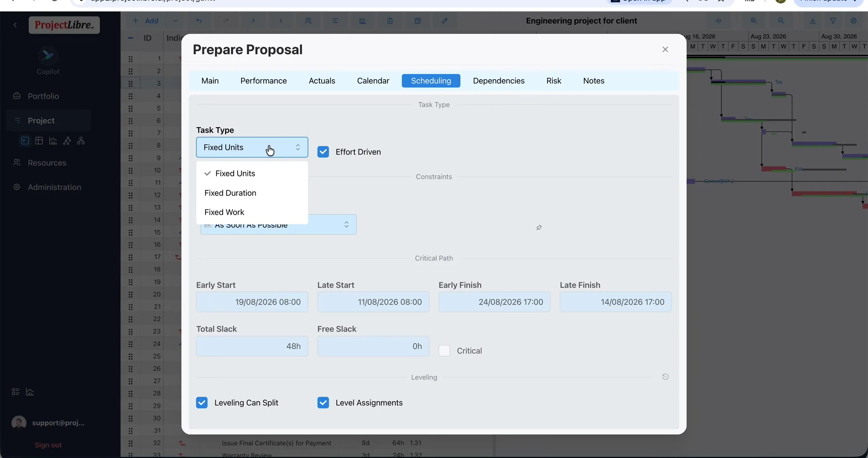Click the pencil edit icon

(x=445, y=21)
